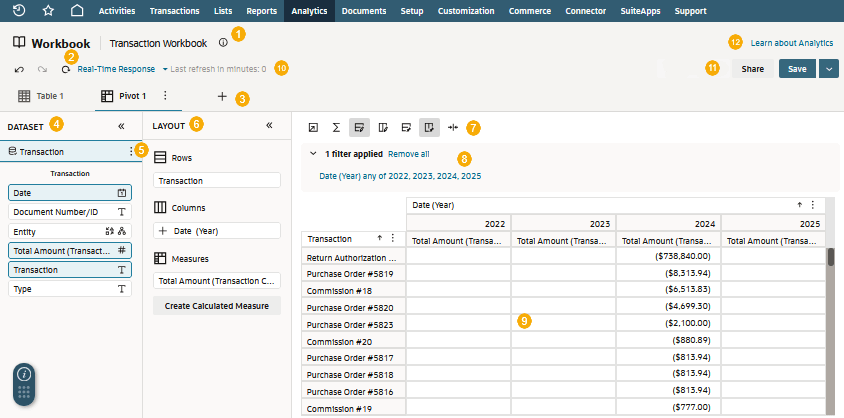This screenshot has height=418, width=844.
Task: Open three-dot menu on Transaction row header
Action: click(393, 238)
